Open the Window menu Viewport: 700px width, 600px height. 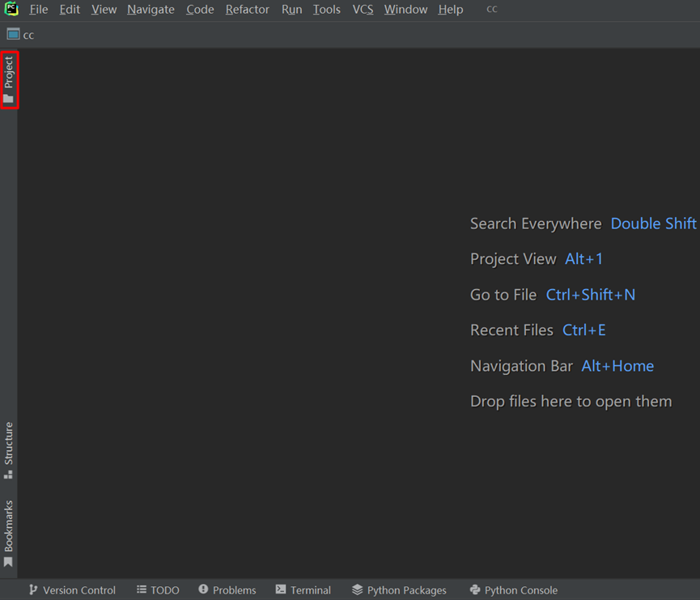click(405, 10)
